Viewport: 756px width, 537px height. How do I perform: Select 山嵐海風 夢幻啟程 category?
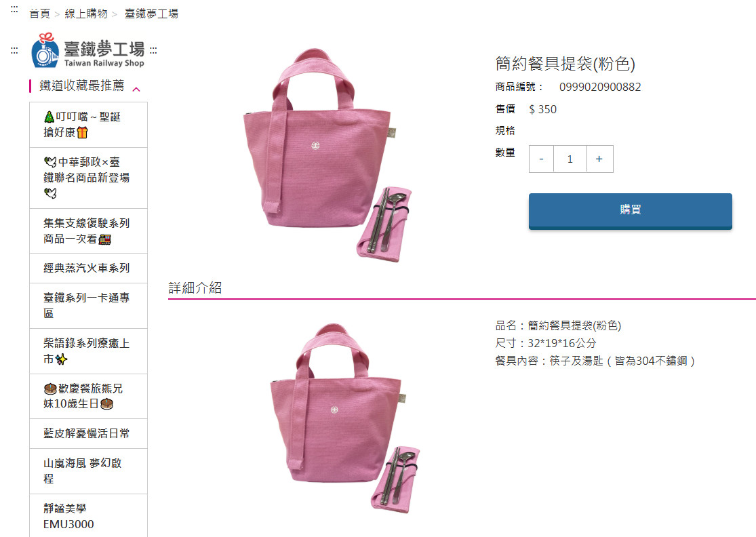88,471
